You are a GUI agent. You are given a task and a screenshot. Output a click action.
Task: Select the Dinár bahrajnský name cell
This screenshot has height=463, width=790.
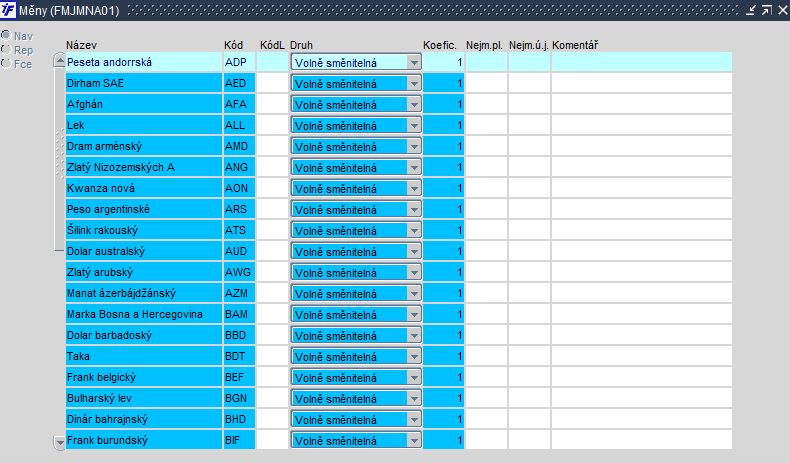(x=144, y=419)
